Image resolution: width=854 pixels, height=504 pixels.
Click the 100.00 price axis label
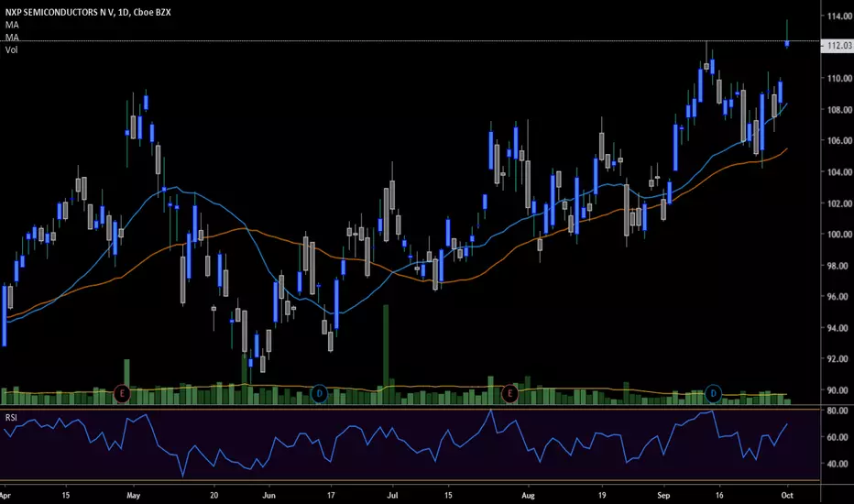click(839, 235)
